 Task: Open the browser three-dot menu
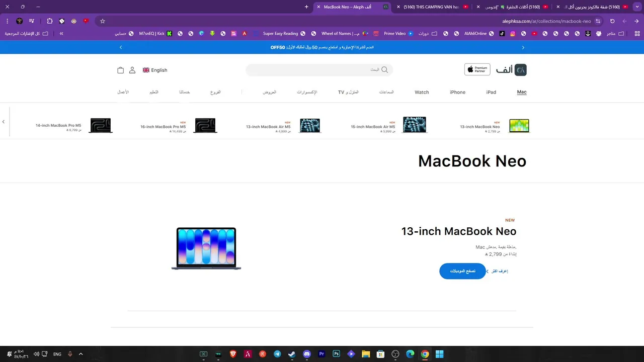coord(7,21)
